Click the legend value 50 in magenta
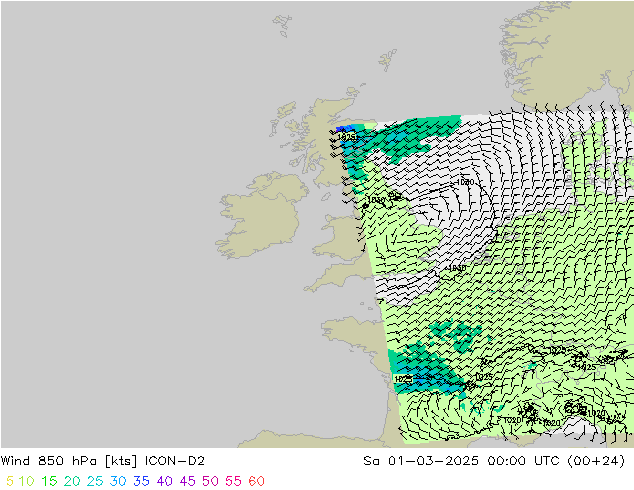The height and width of the screenshot is (490, 634). [x=211, y=481]
